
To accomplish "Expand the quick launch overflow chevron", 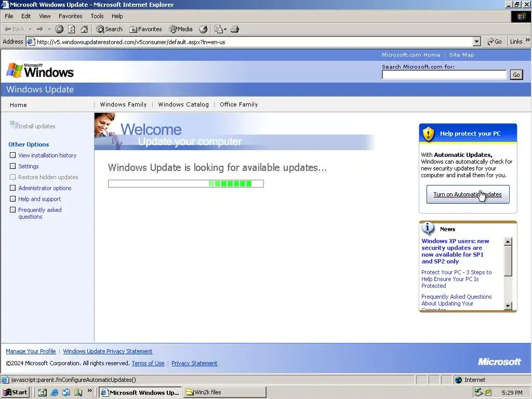I will click(x=89, y=391).
